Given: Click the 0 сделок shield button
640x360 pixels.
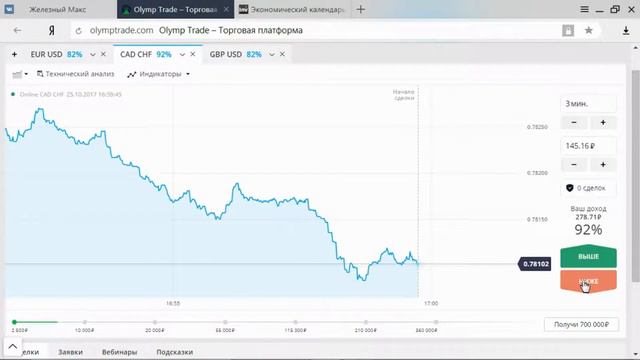Looking at the screenshot, I should tap(589, 188).
